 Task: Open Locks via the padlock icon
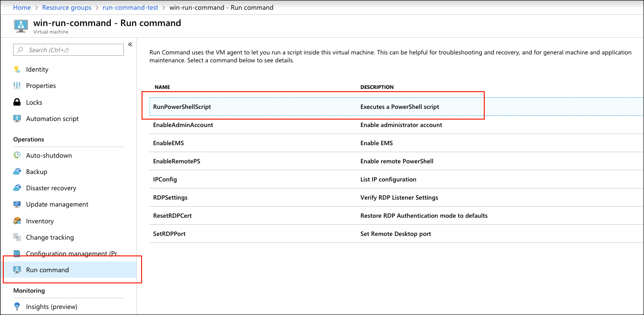17,102
